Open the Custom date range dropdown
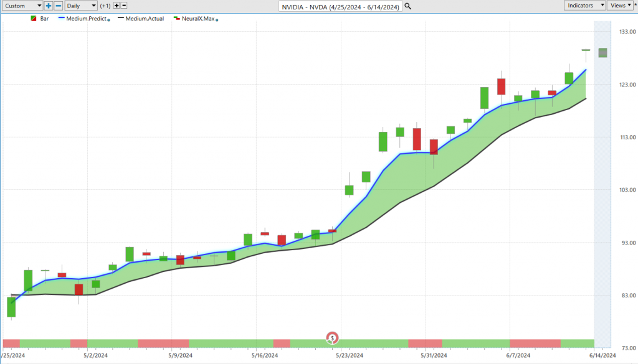638x364 pixels. [22, 6]
